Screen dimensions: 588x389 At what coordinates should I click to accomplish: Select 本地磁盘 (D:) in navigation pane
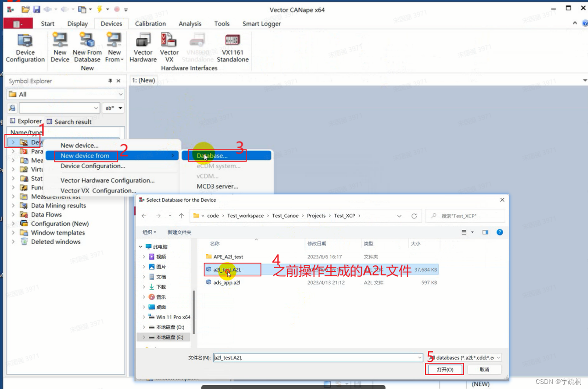[x=170, y=327]
